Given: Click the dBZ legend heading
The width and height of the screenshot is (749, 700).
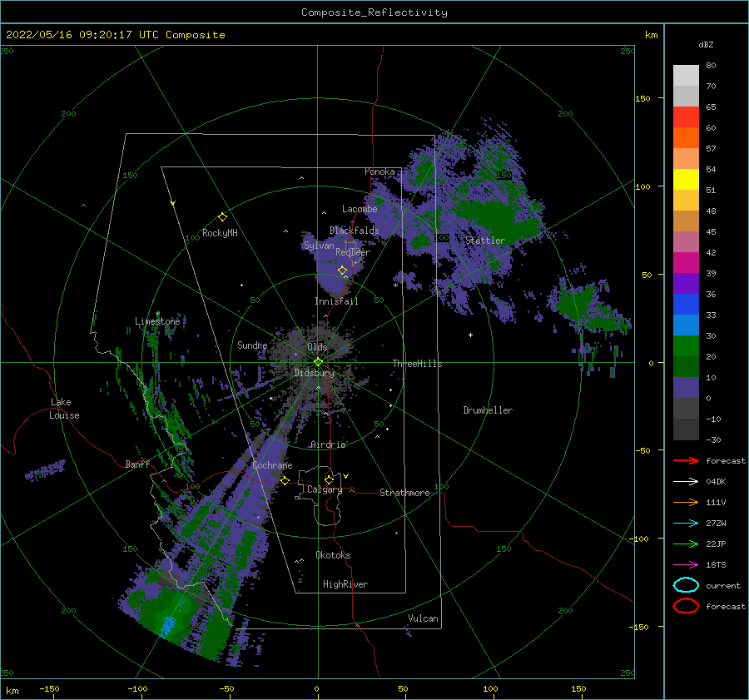Looking at the screenshot, I should tap(706, 44).
